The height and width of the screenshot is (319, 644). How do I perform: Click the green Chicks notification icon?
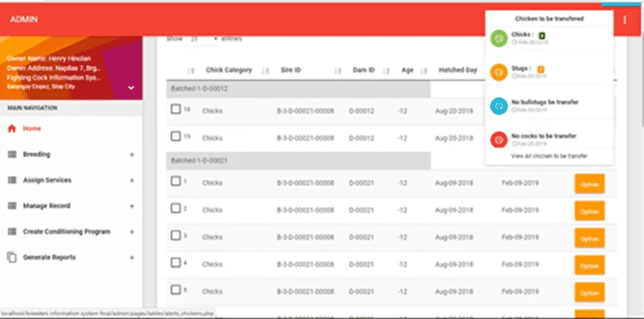(499, 38)
